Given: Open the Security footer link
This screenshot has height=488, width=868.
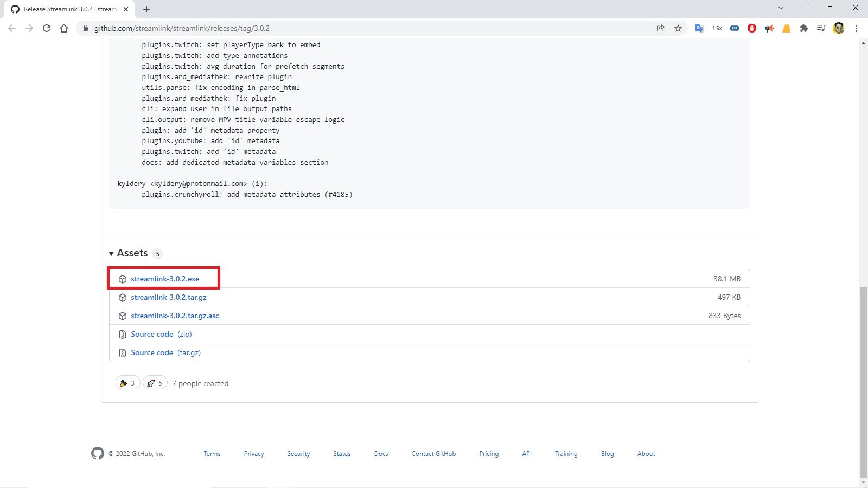Looking at the screenshot, I should (298, 454).
